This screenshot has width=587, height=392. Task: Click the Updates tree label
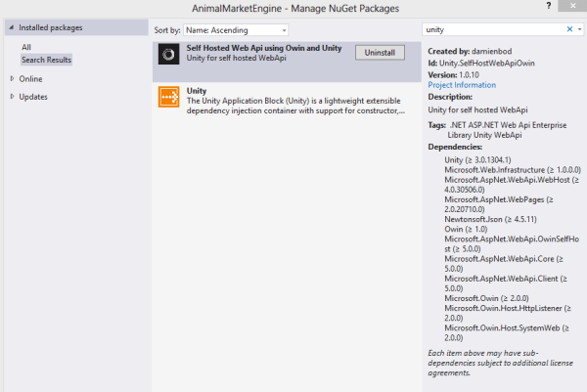click(x=34, y=97)
